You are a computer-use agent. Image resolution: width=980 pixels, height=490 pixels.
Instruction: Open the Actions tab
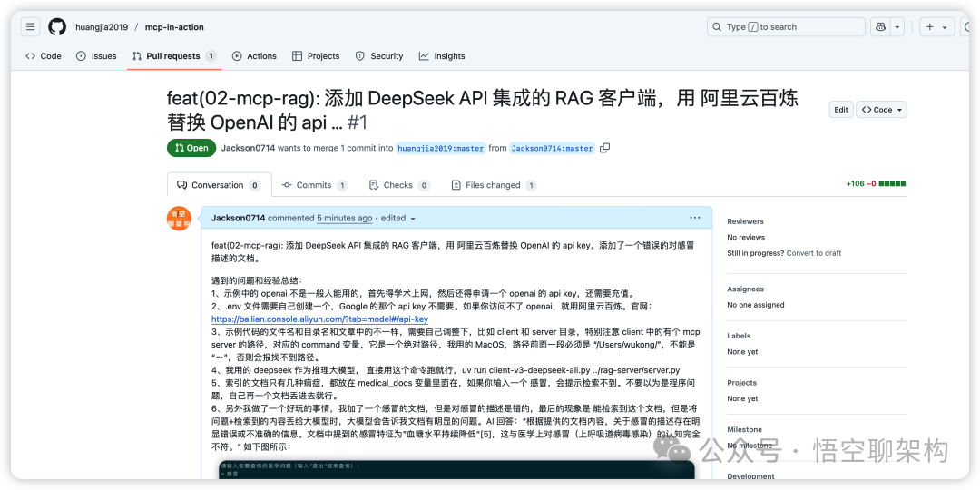click(254, 55)
